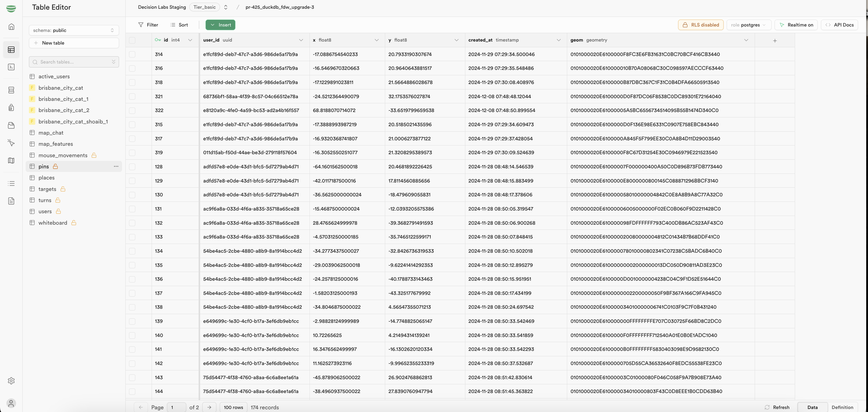The width and height of the screenshot is (868, 412).
Task: Open the SQL Editor from the sidebar
Action: point(11,67)
